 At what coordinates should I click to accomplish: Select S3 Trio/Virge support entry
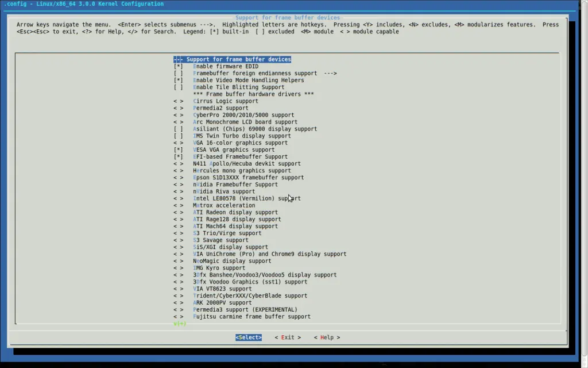tap(227, 233)
